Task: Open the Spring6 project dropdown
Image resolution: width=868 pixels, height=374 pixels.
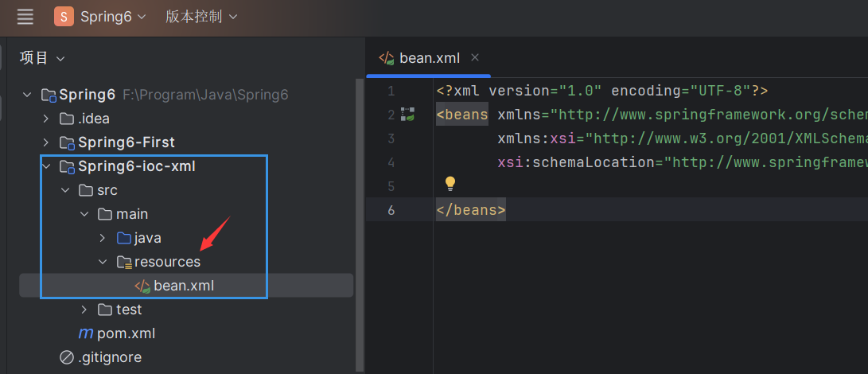Action: pyautogui.click(x=114, y=17)
